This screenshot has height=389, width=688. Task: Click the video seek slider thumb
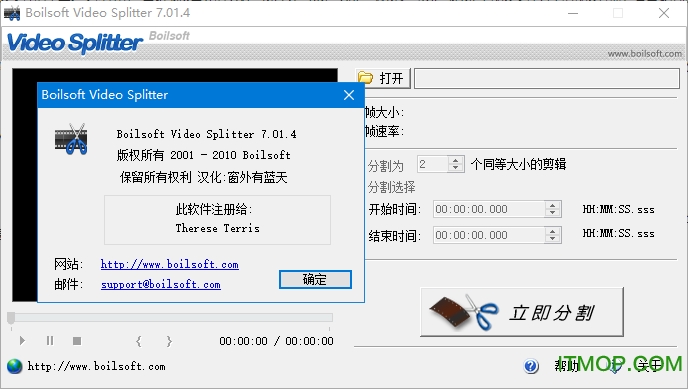click(11, 318)
